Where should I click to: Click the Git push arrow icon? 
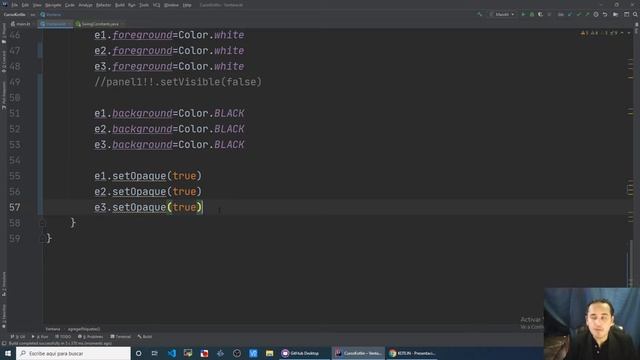(x=587, y=14)
